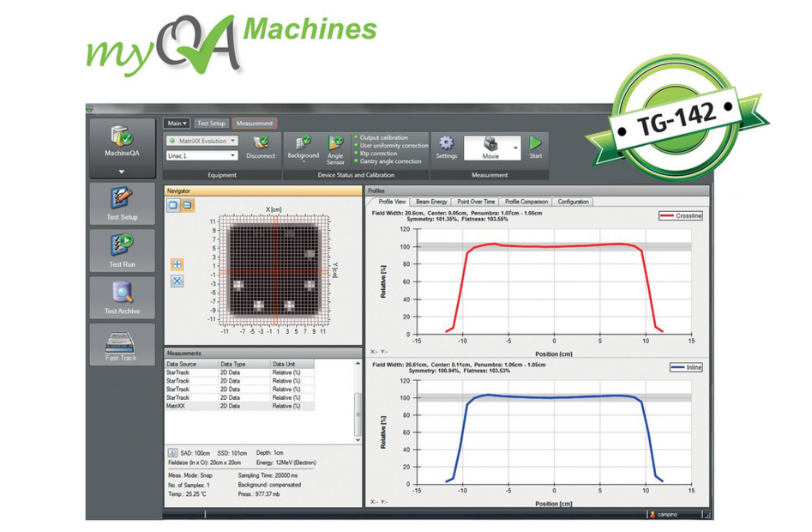
Task: Select the Beam Energy tab
Action: pos(431,202)
